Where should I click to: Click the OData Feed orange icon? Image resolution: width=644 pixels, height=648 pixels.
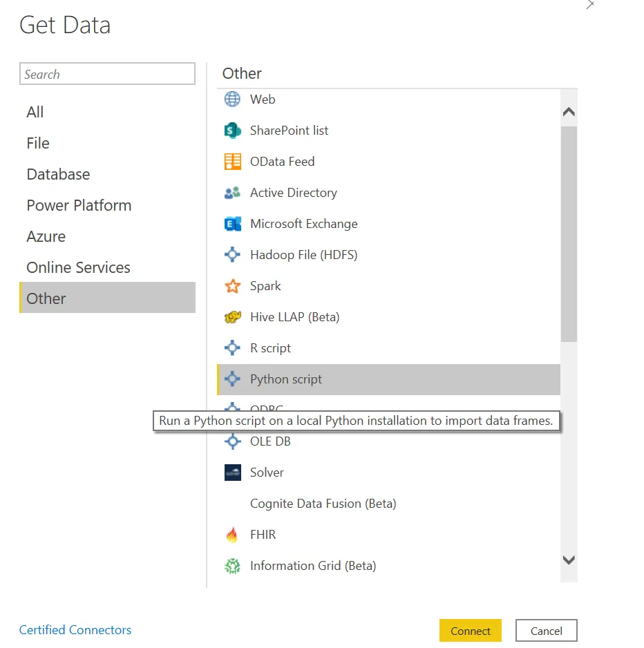tap(232, 162)
